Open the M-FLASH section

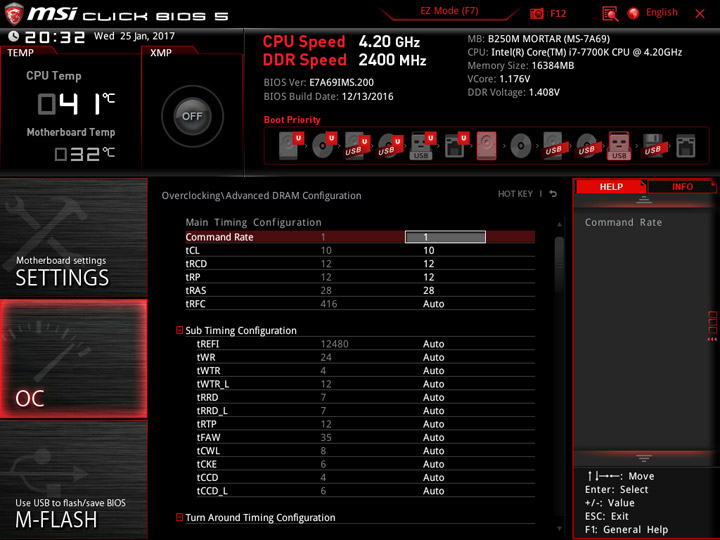pos(73,480)
